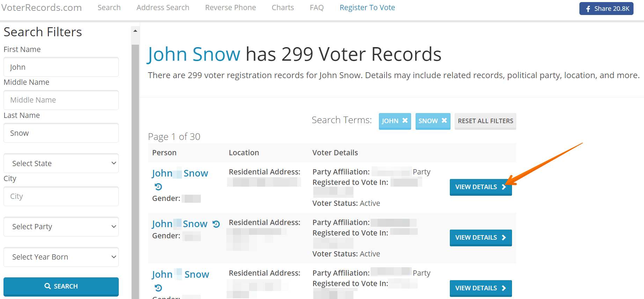Click Reset All Filters button

[x=485, y=121]
